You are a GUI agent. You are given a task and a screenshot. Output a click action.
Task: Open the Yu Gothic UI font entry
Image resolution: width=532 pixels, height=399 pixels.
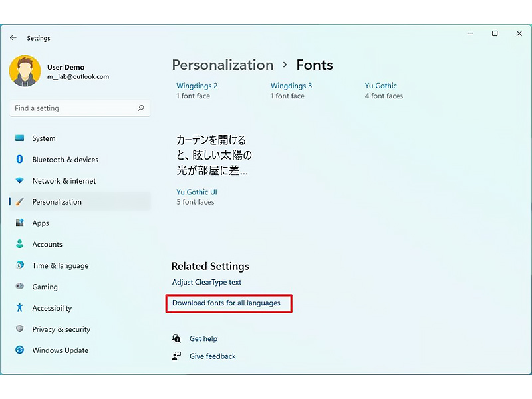(x=197, y=192)
